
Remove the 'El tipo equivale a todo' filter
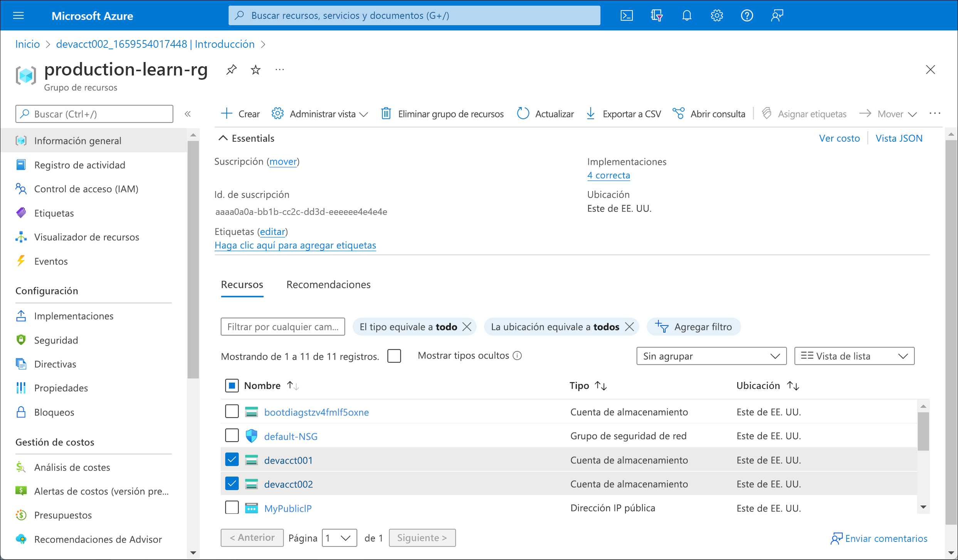467,327
